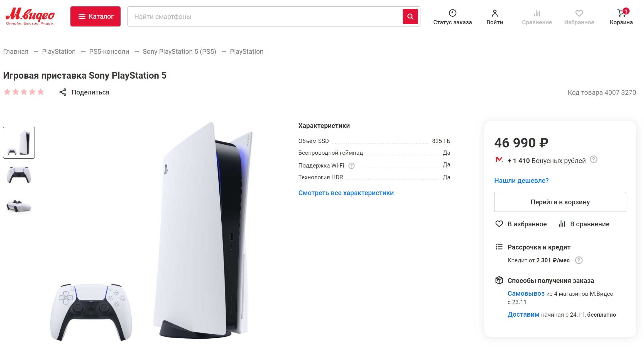644x359 pixels.
Task: Click the cart badge showing 1
Action: (x=626, y=11)
